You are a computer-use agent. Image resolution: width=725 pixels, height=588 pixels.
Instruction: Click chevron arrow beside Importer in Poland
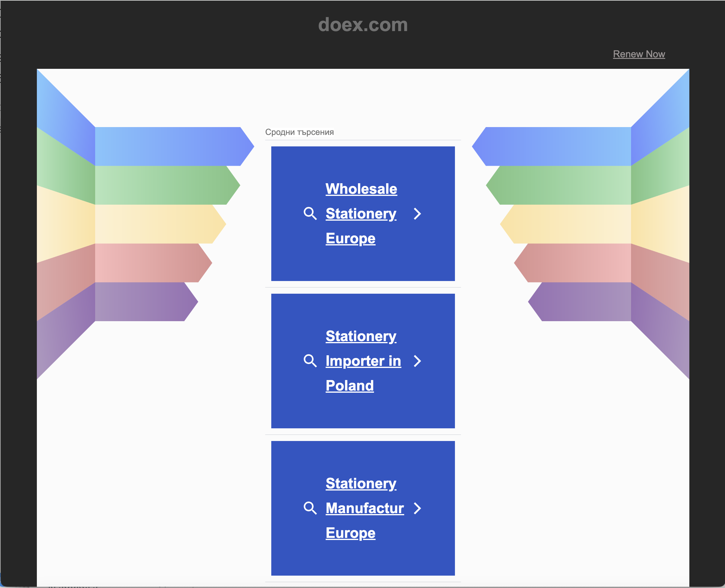[417, 361]
